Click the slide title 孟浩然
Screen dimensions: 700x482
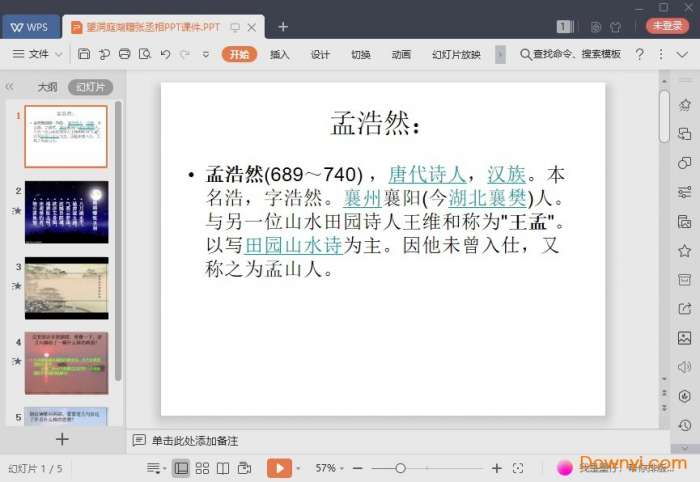point(375,123)
